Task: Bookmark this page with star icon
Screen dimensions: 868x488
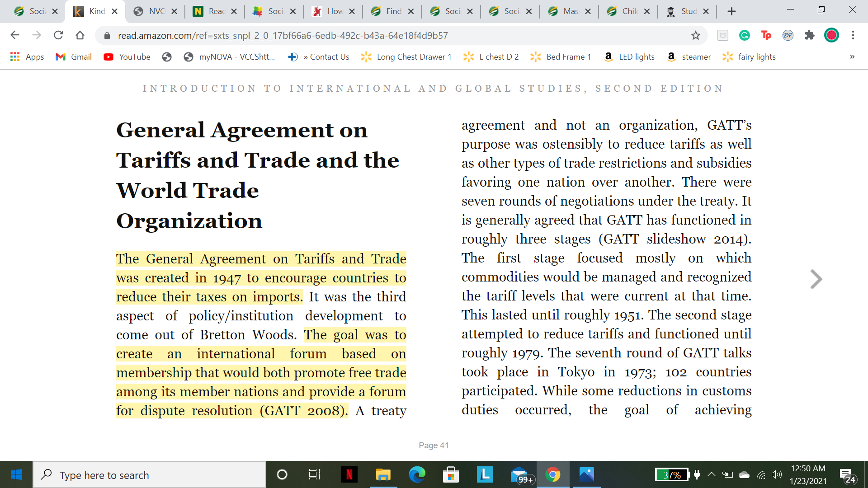Action: point(695,35)
